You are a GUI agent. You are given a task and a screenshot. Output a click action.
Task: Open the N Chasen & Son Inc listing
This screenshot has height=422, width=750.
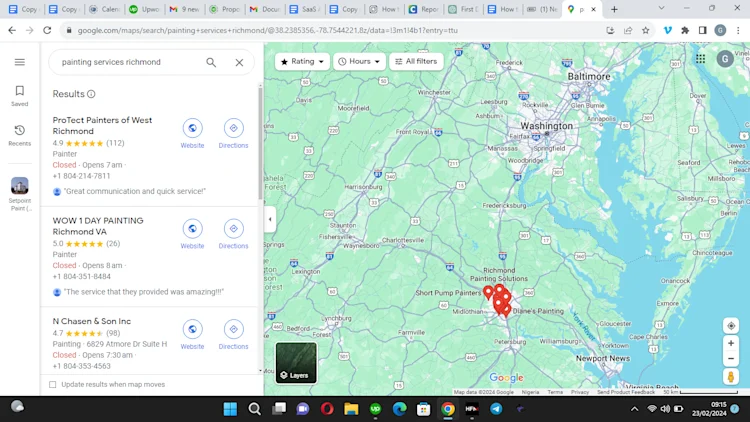tap(91, 321)
